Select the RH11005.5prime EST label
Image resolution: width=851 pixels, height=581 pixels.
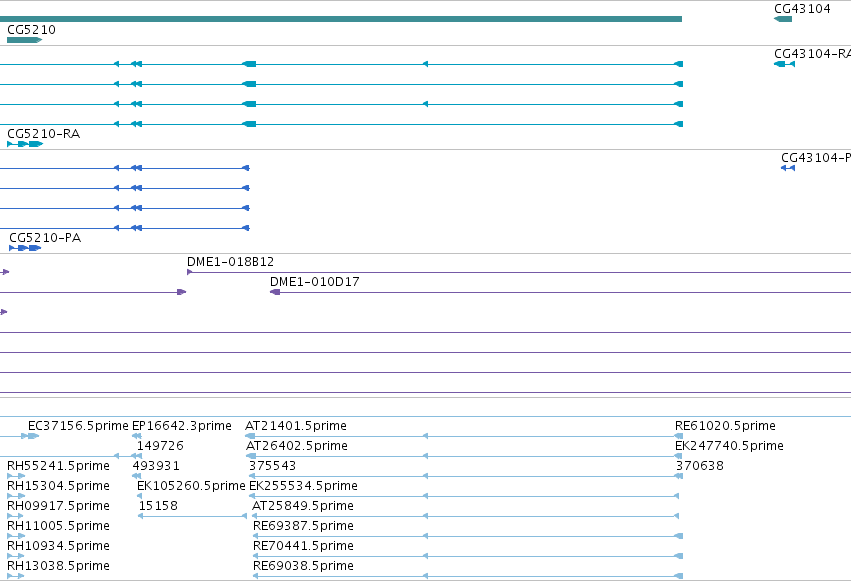click(58, 526)
